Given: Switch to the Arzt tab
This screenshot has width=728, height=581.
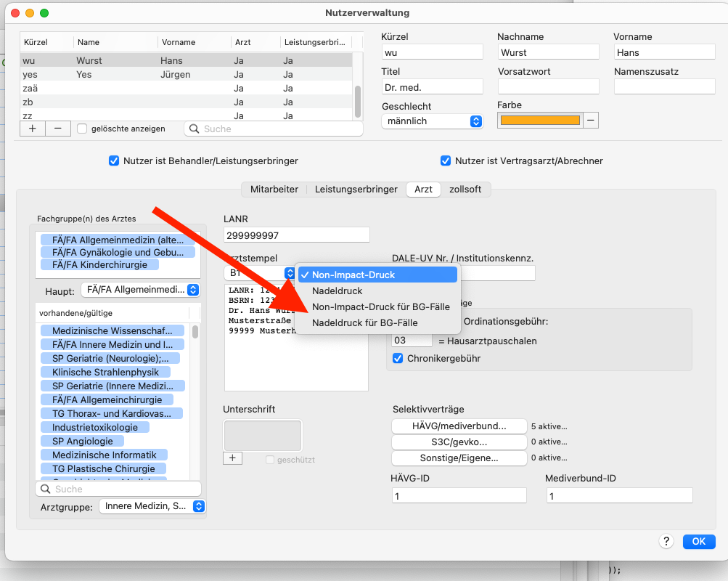Looking at the screenshot, I should pos(423,190).
